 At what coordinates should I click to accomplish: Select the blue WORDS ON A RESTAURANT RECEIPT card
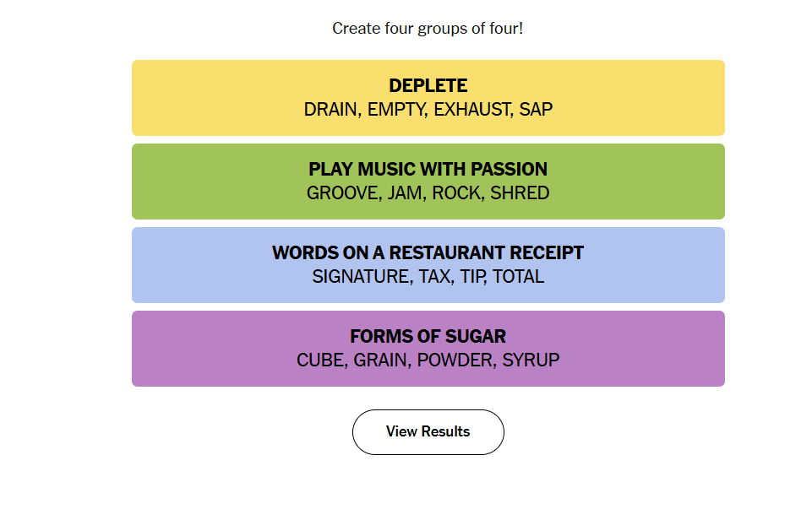point(428,265)
